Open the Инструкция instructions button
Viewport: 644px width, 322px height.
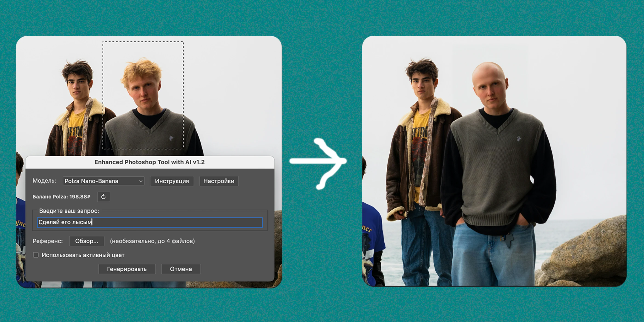172,181
